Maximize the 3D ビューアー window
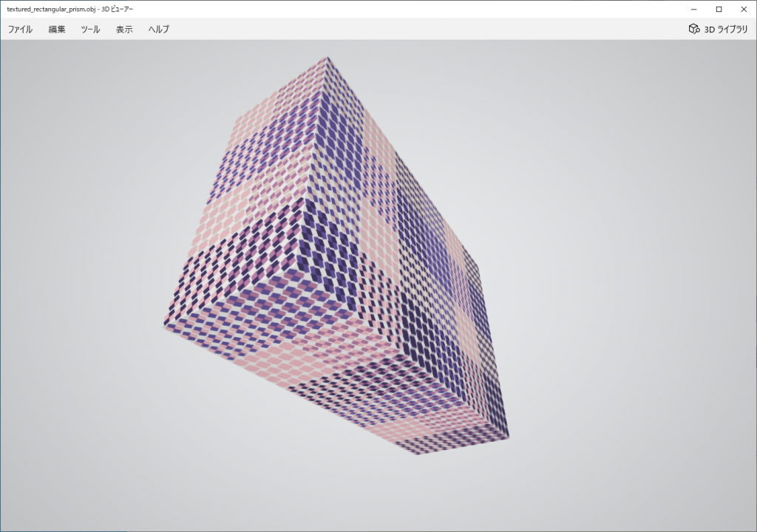 [719, 9]
